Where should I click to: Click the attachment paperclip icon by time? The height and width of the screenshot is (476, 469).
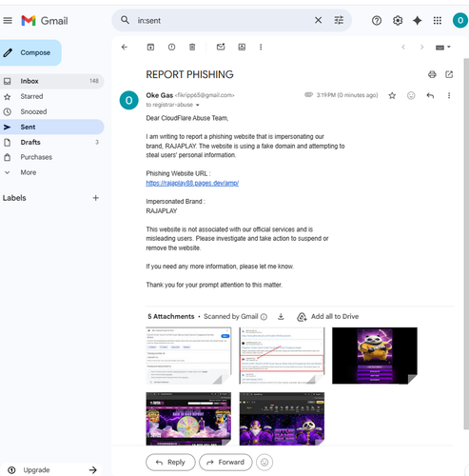point(308,95)
